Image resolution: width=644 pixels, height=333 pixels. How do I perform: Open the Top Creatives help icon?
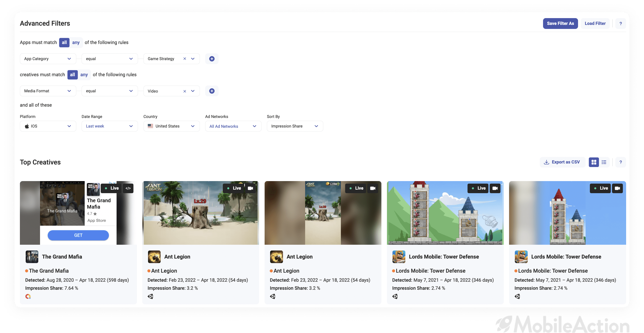click(620, 162)
